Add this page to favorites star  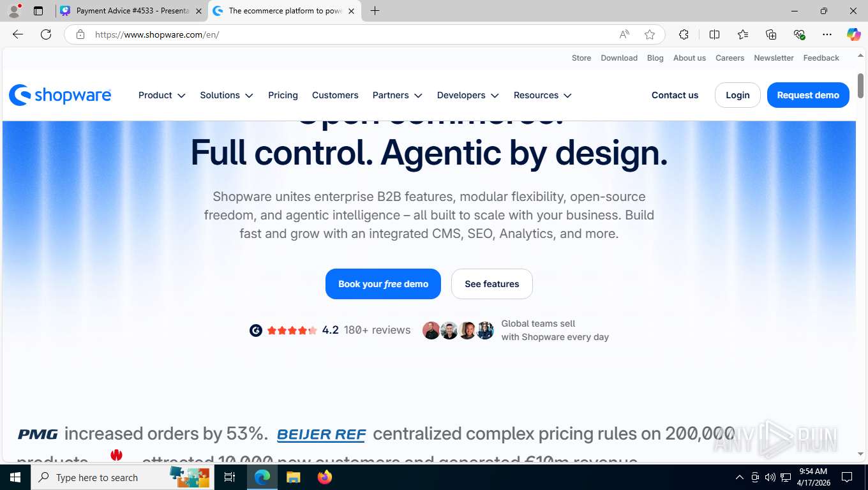pyautogui.click(x=650, y=34)
